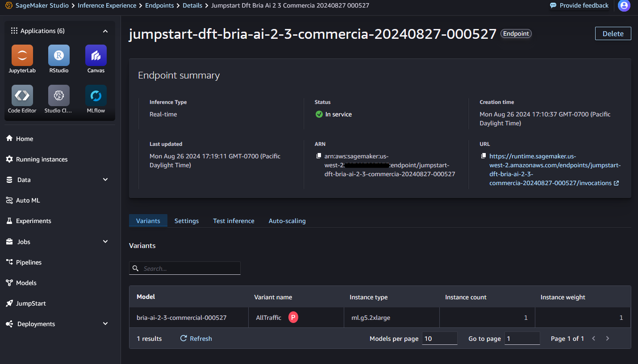Screen dimensions: 638x364
Task: Open Auto ML in the sidebar
Action: (23, 200)
